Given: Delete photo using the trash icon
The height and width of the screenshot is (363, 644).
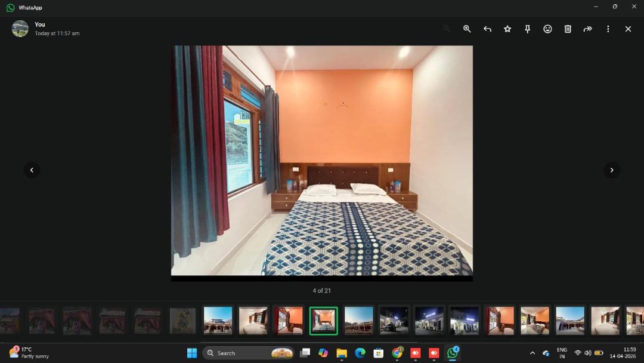Looking at the screenshot, I should coord(568,29).
